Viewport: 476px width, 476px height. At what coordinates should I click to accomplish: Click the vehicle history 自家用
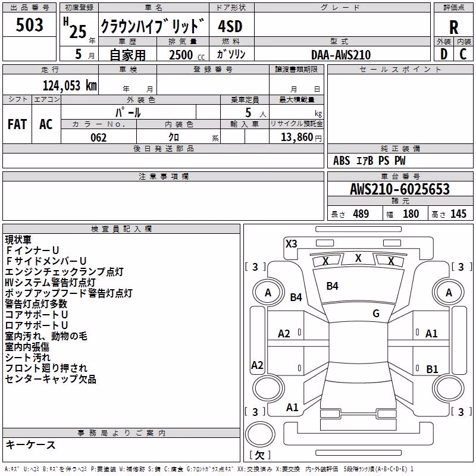tap(127, 55)
